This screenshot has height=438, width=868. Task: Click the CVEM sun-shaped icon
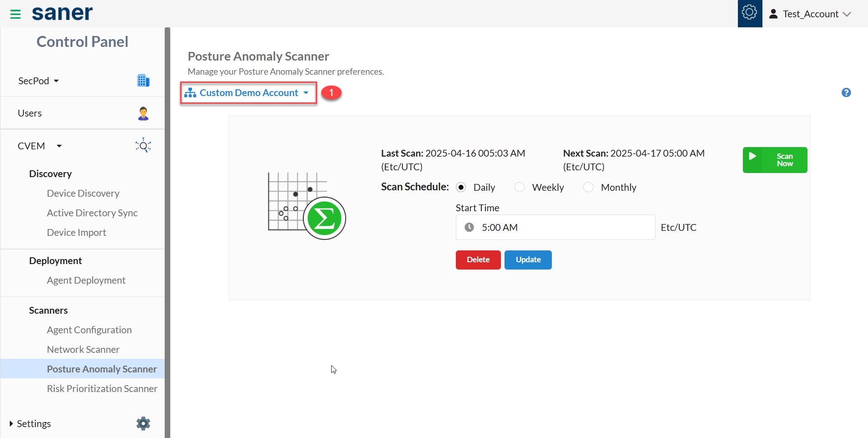(143, 146)
